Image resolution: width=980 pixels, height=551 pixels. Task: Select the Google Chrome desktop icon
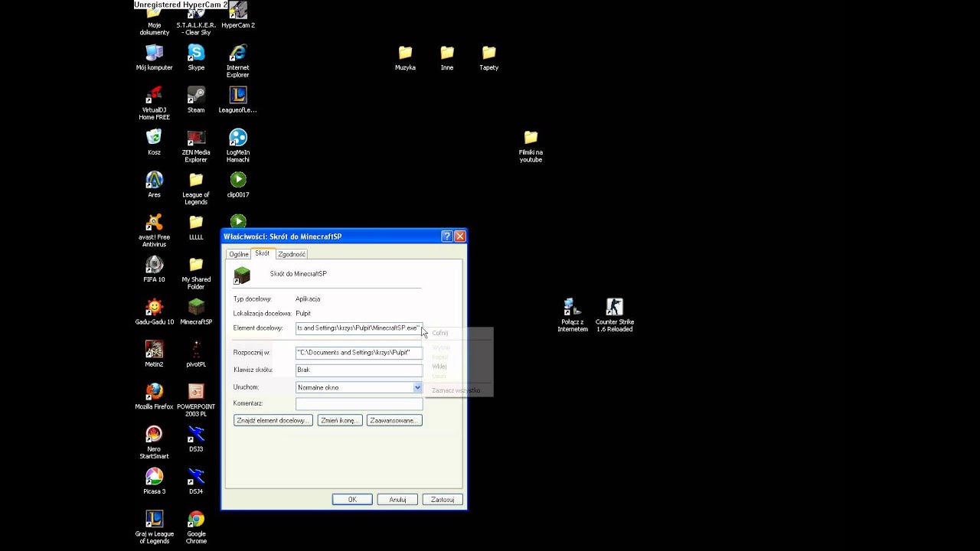196,527
